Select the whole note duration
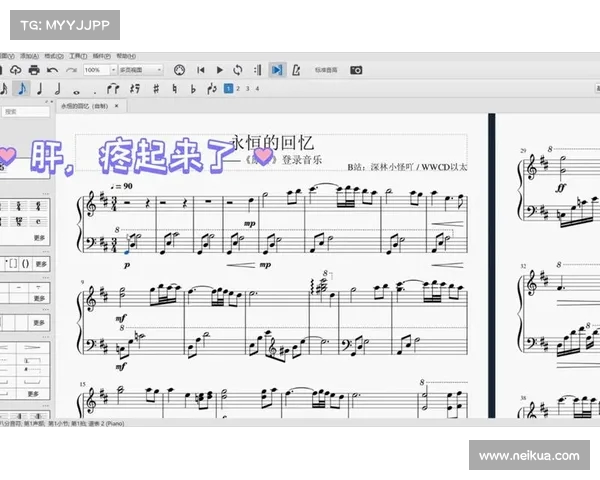The height and width of the screenshot is (480, 600). tap(76, 88)
